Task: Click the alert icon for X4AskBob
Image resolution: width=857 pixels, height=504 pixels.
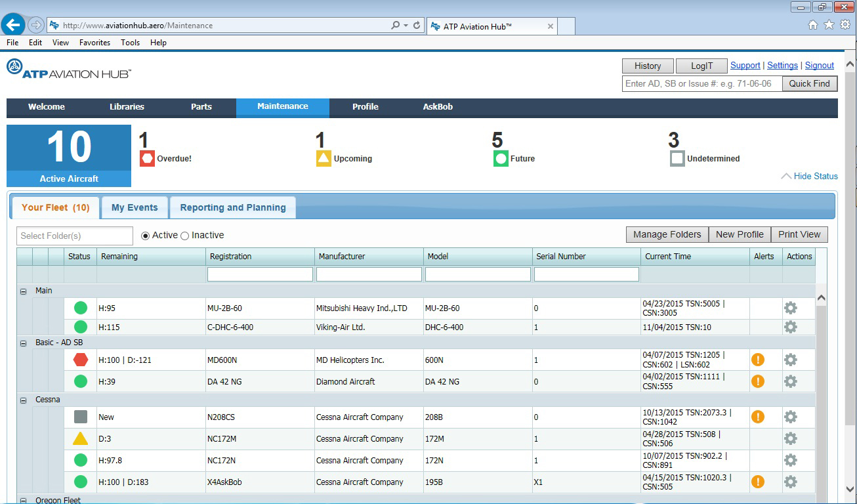Action: (759, 481)
